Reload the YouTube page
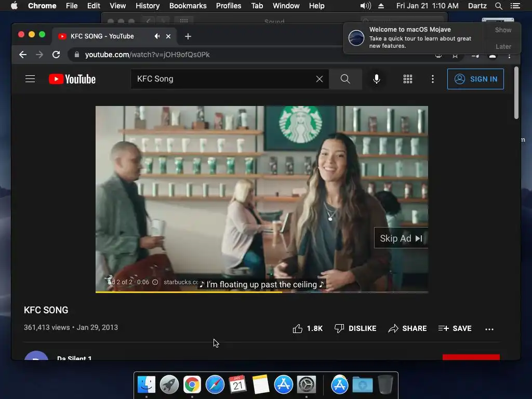The image size is (532, 399). click(56, 55)
